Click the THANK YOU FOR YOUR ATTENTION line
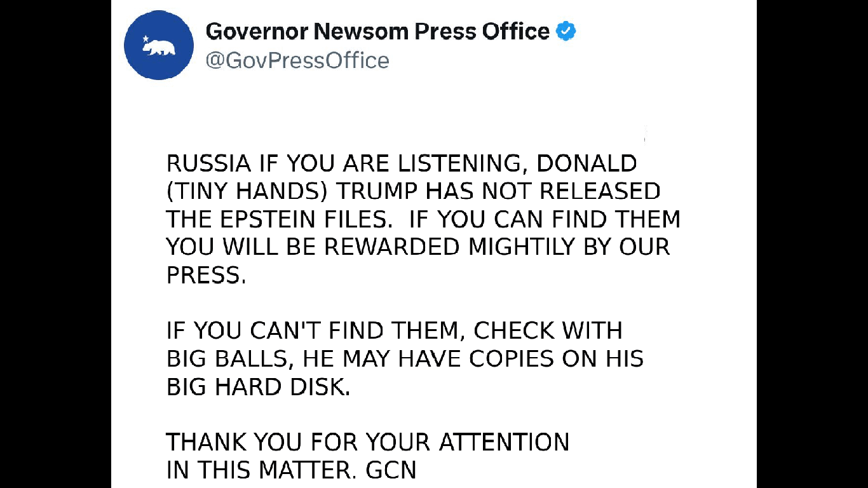868x488 pixels. pos(368,442)
